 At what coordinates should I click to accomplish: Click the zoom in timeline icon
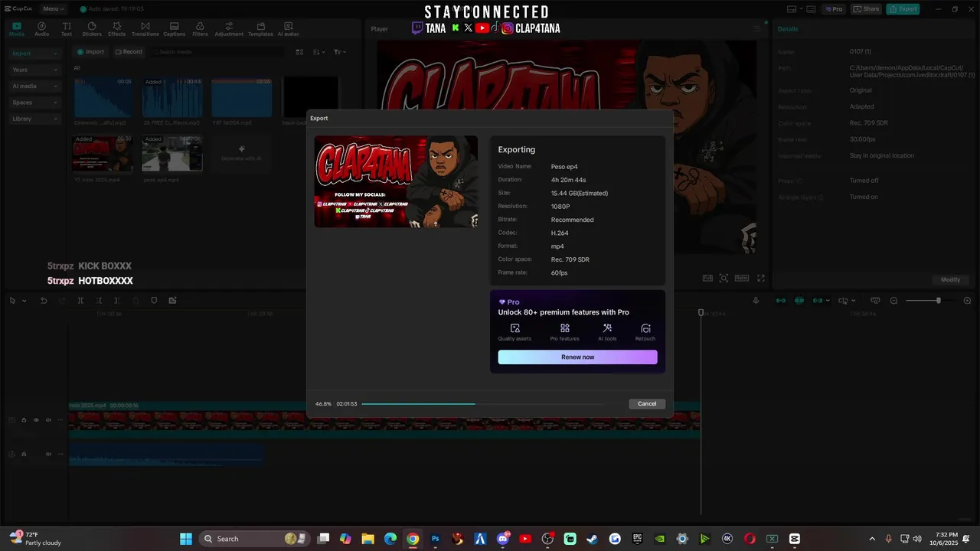click(967, 301)
